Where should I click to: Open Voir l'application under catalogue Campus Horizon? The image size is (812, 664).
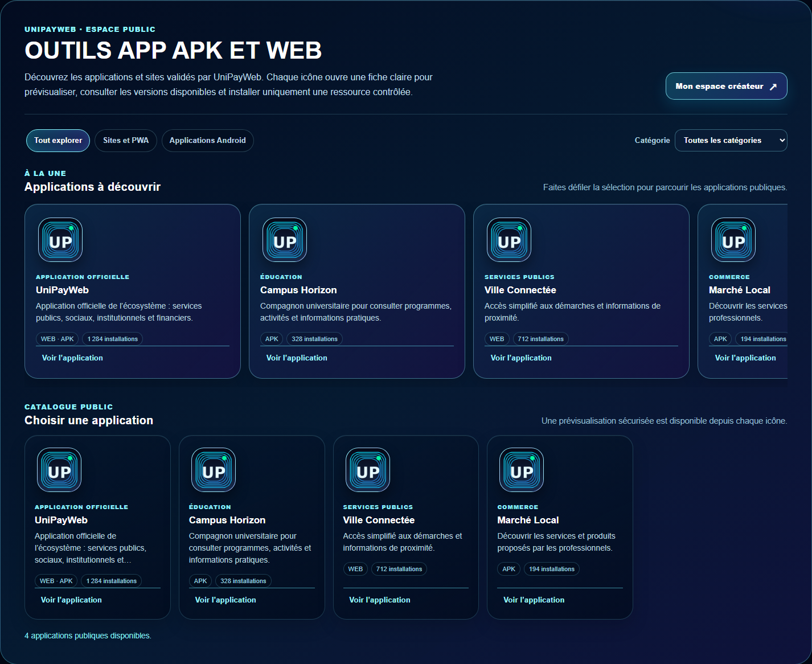click(225, 600)
